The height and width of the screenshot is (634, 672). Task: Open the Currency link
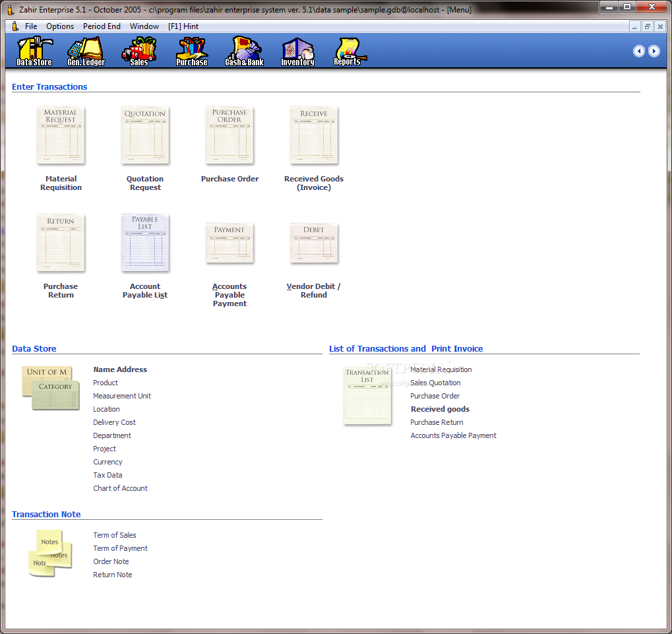pyautogui.click(x=107, y=462)
